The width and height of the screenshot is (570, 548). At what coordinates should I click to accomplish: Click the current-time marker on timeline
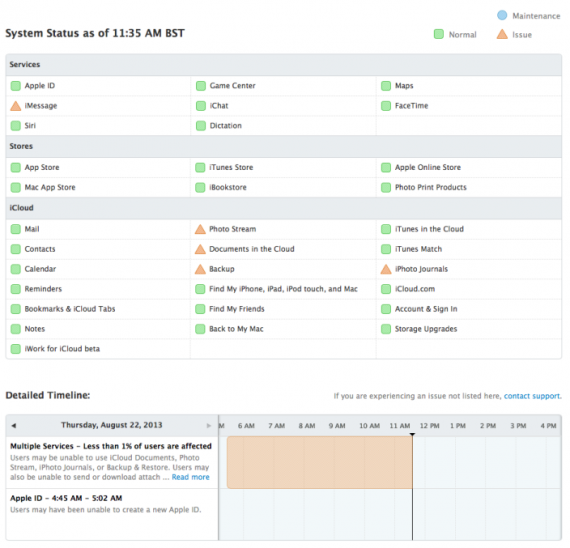coord(412,435)
